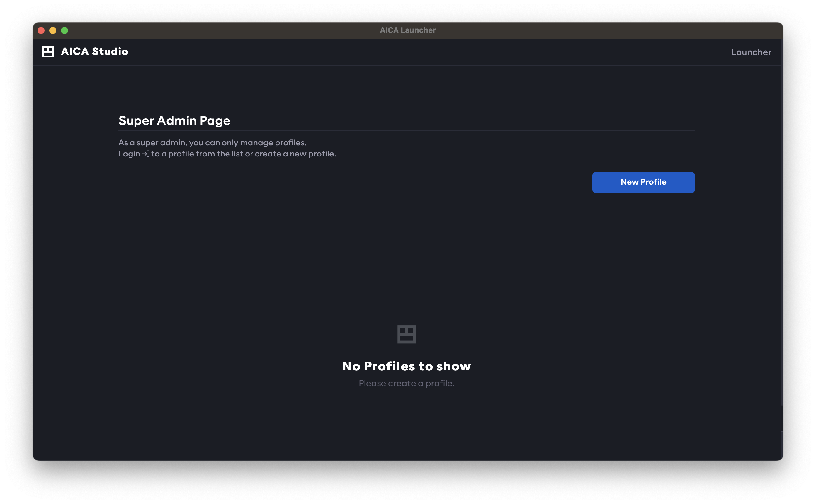The height and width of the screenshot is (504, 816).
Task: Click the empty-state placeholder icon
Action: point(406,334)
